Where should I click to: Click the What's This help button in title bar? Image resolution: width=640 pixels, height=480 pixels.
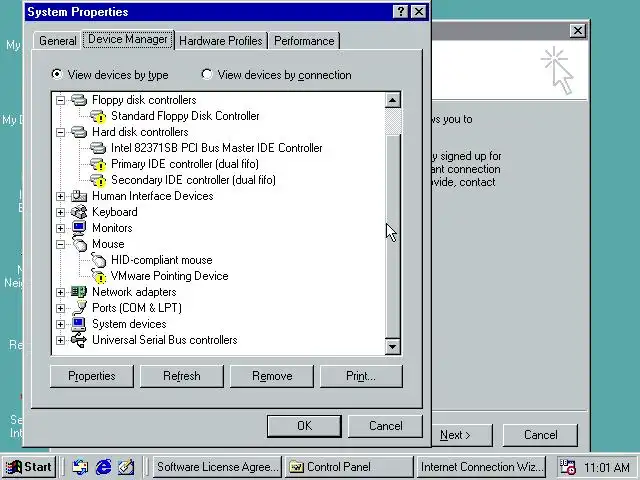pyautogui.click(x=401, y=11)
